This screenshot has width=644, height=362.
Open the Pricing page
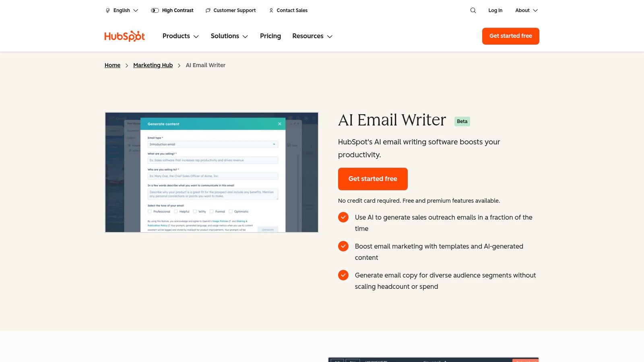point(270,36)
